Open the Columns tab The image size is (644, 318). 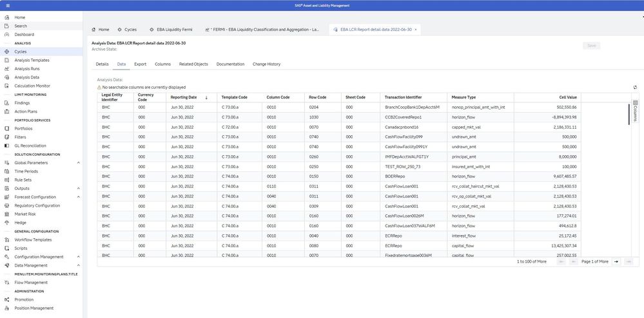pos(162,64)
